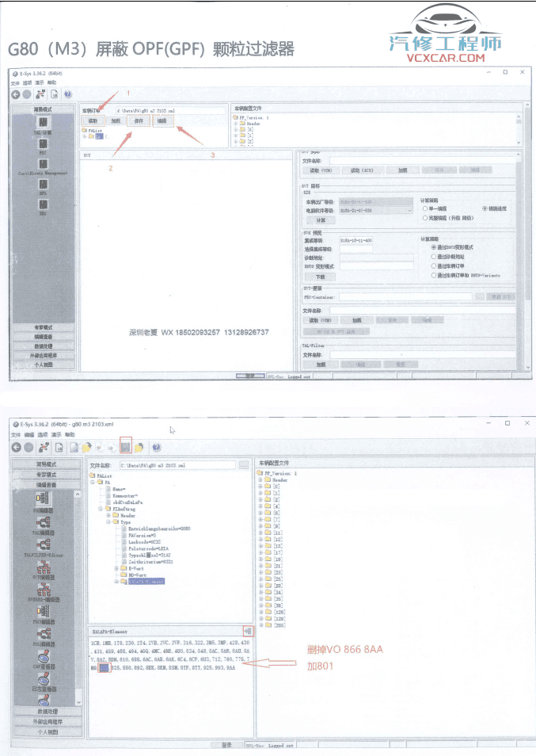Click the 编辑 button in 车辆订单 panel
536x756 pixels.
click(x=162, y=121)
